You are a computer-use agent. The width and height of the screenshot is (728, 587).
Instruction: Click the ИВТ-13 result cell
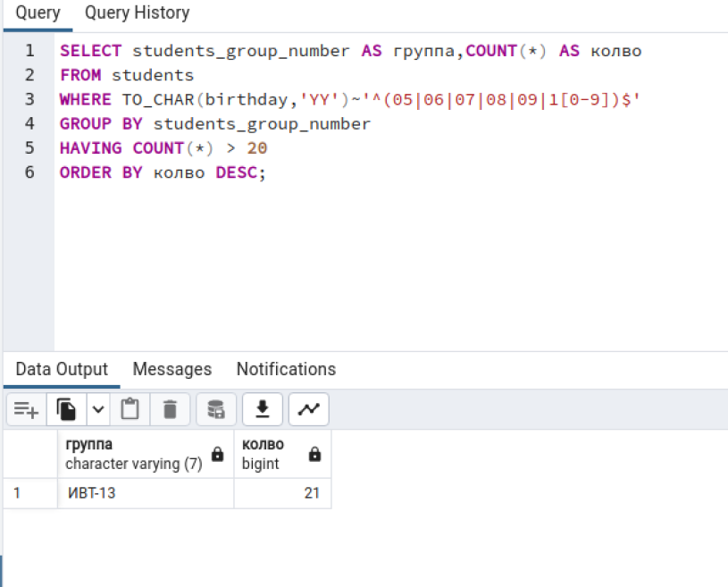pos(146,492)
